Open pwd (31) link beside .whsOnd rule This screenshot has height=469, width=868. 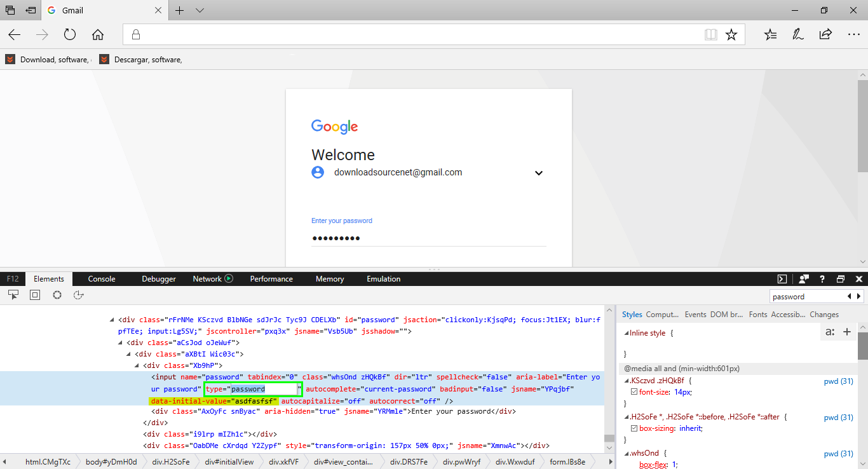click(838, 454)
